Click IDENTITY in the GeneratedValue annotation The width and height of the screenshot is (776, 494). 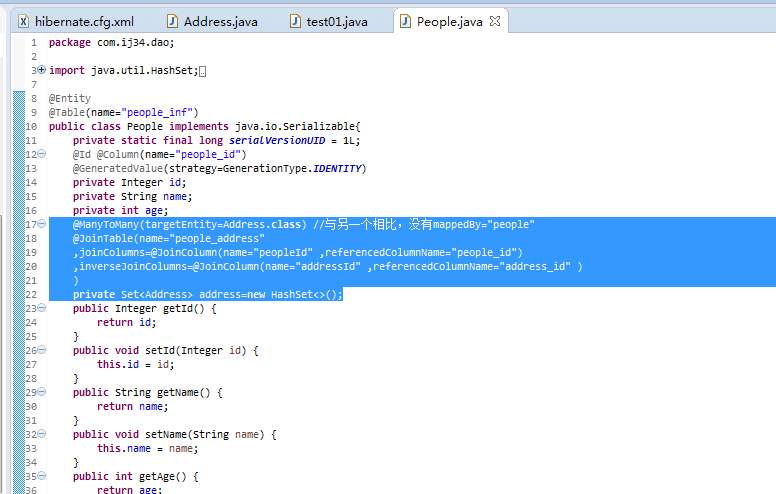(337, 169)
